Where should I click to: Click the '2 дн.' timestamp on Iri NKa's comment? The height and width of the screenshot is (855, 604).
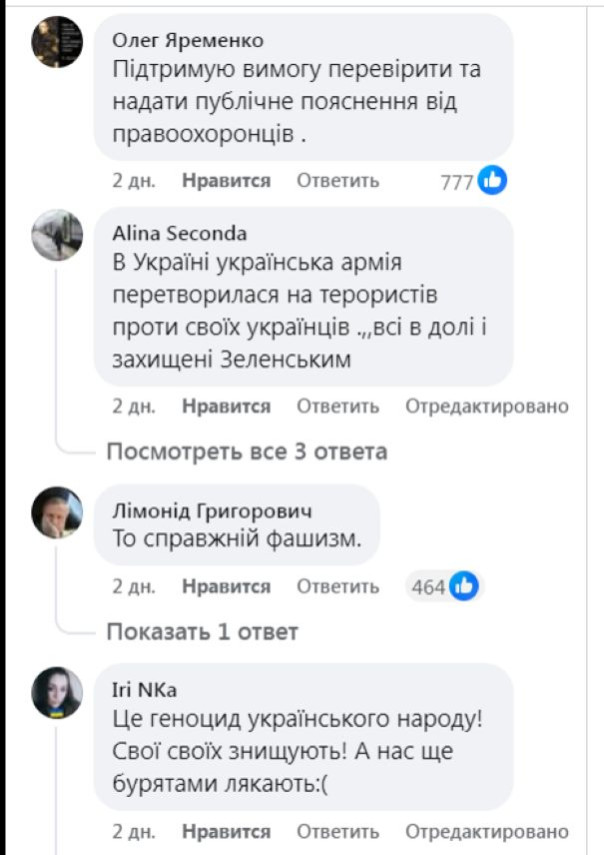click(x=133, y=832)
